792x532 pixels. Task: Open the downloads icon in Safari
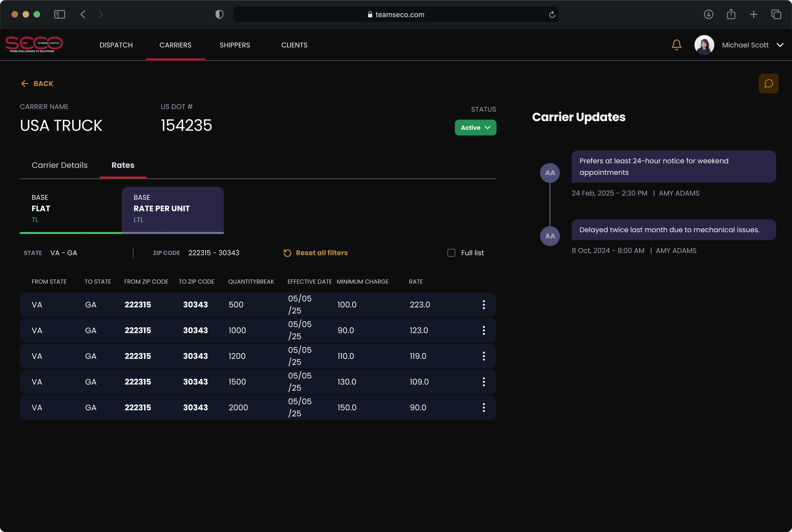click(708, 14)
